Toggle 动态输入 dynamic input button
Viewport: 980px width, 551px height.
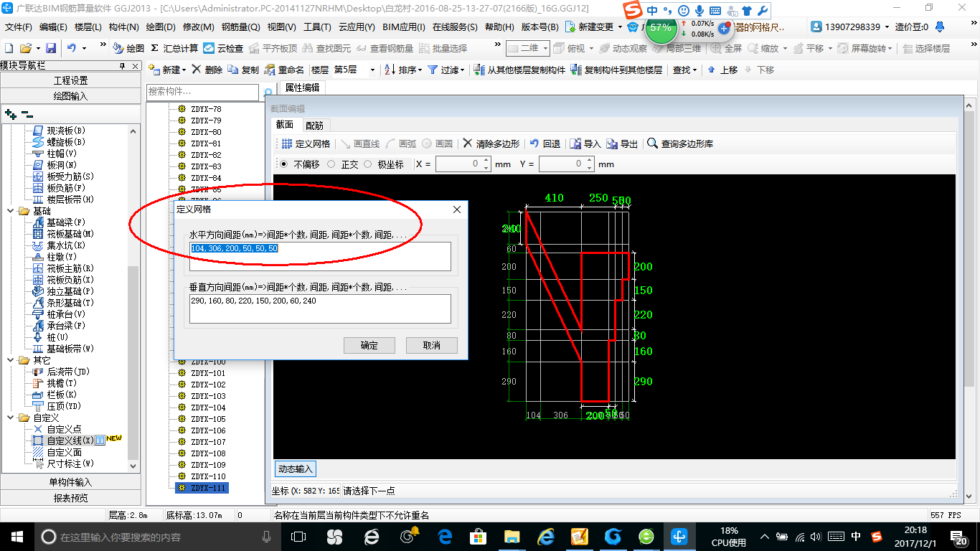pos(296,469)
